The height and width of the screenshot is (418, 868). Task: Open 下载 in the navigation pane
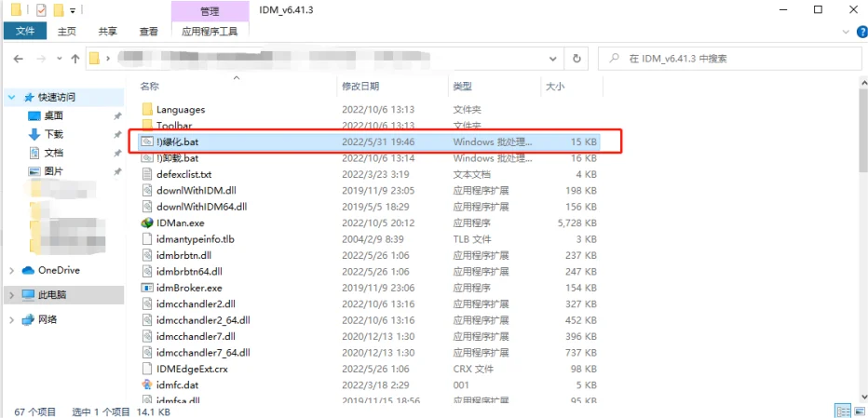54,134
